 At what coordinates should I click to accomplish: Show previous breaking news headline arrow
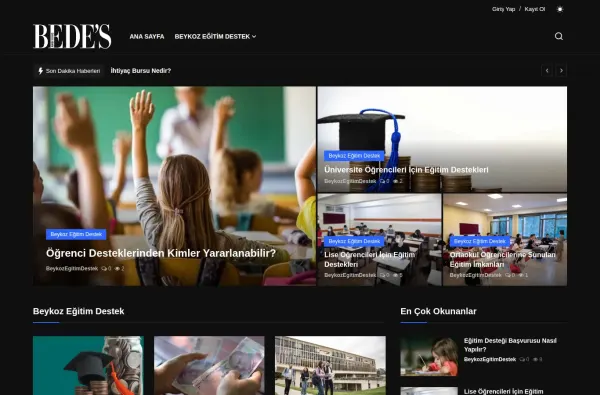(x=547, y=70)
